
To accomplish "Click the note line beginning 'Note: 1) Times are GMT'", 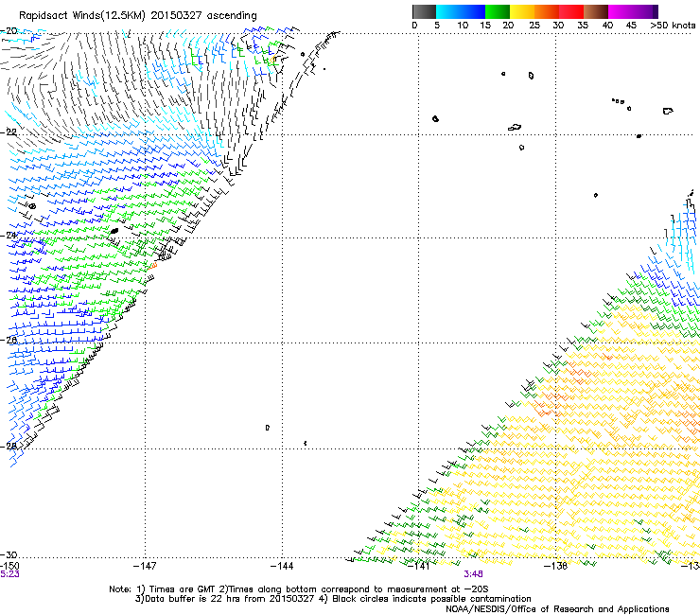I will (298, 589).
